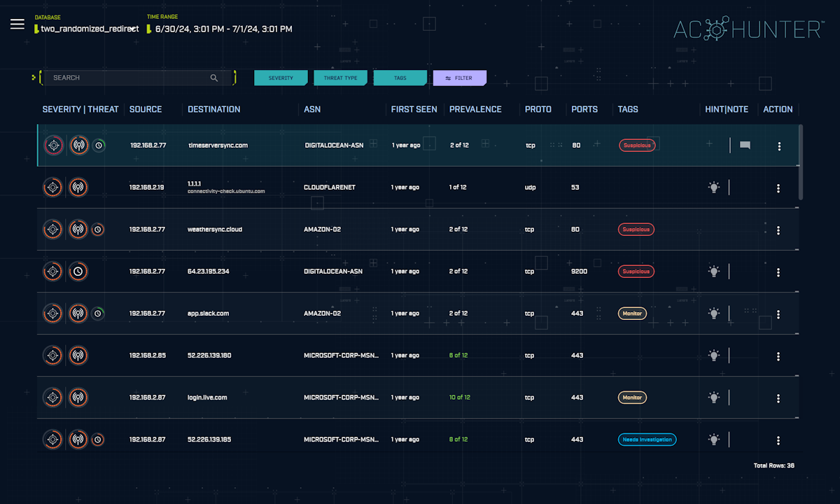
Task: Click the large clock threat icon for 64.23.195.234
Action: pos(78,272)
